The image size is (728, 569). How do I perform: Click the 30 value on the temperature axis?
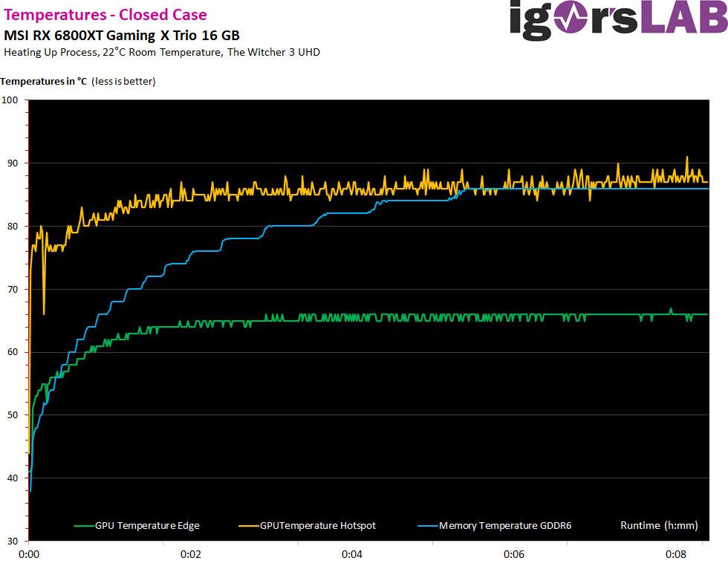[13, 541]
